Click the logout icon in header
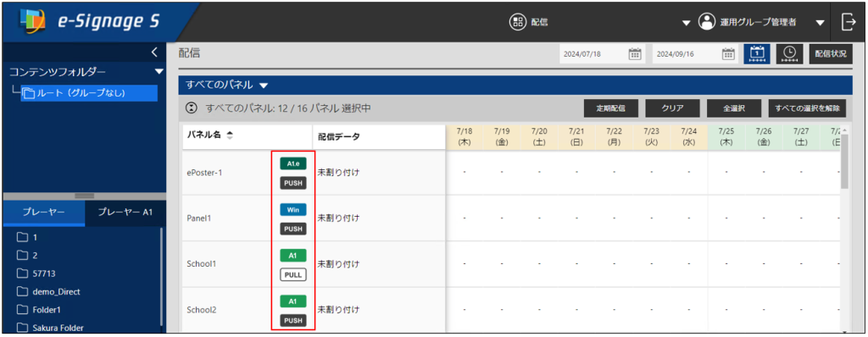The image size is (868, 337). pyautogui.click(x=849, y=21)
